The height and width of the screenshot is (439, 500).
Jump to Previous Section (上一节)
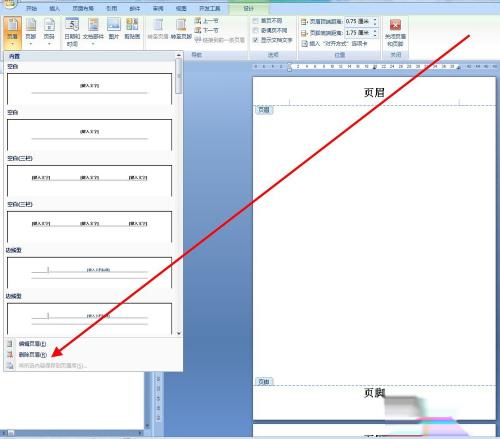coord(207,21)
